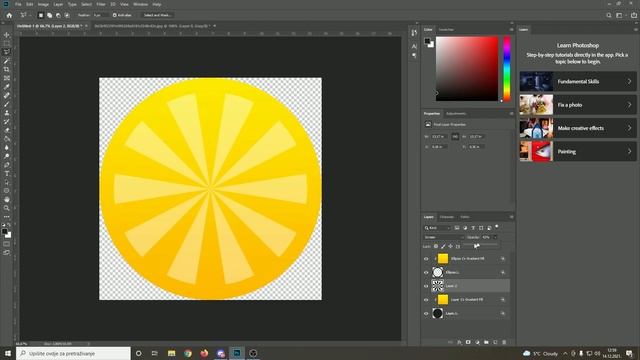Select the Pen tool
The image size is (640, 360).
7,165
